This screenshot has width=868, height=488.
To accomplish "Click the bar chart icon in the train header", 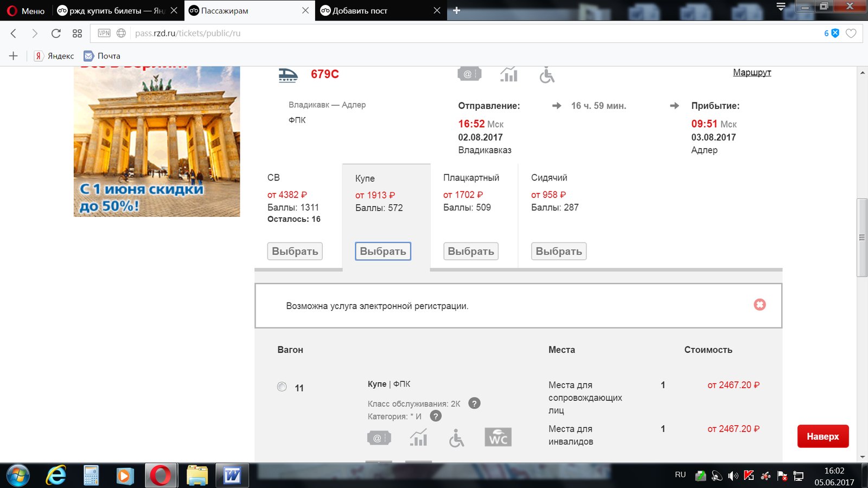I will [x=508, y=74].
